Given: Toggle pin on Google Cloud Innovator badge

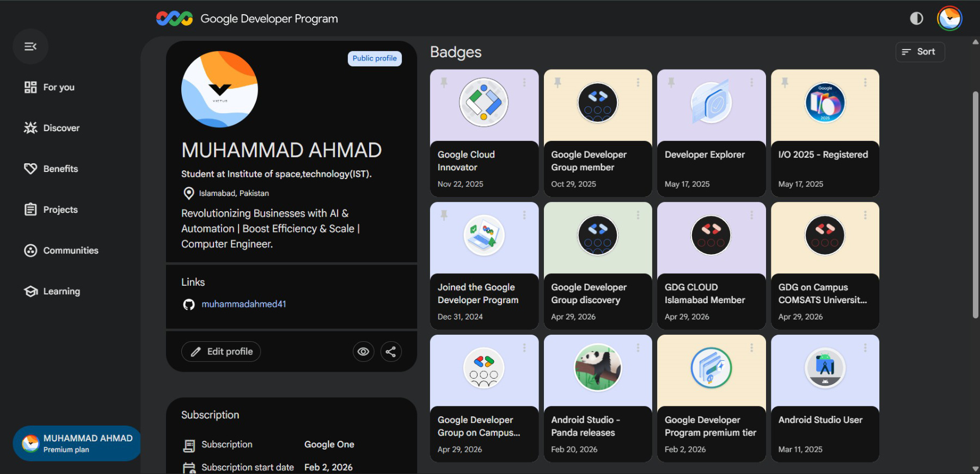Looking at the screenshot, I should click(x=444, y=83).
